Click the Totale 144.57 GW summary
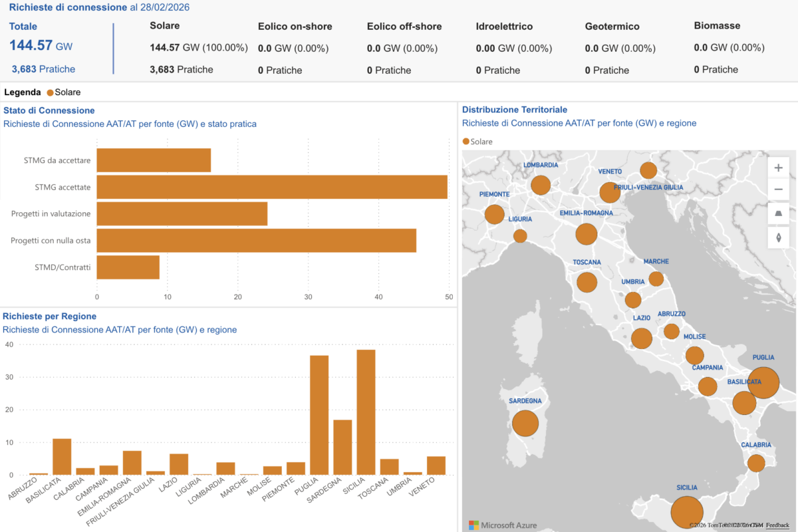 (x=41, y=46)
